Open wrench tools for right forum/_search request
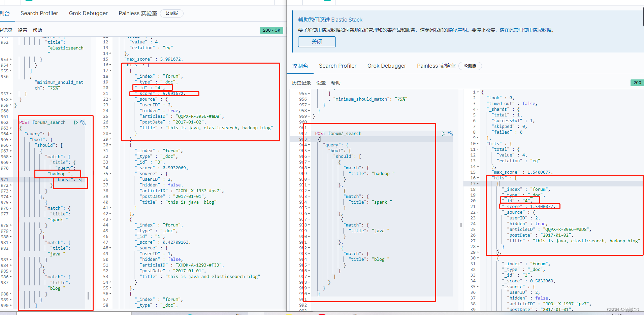This screenshot has height=315, width=644. pos(450,134)
